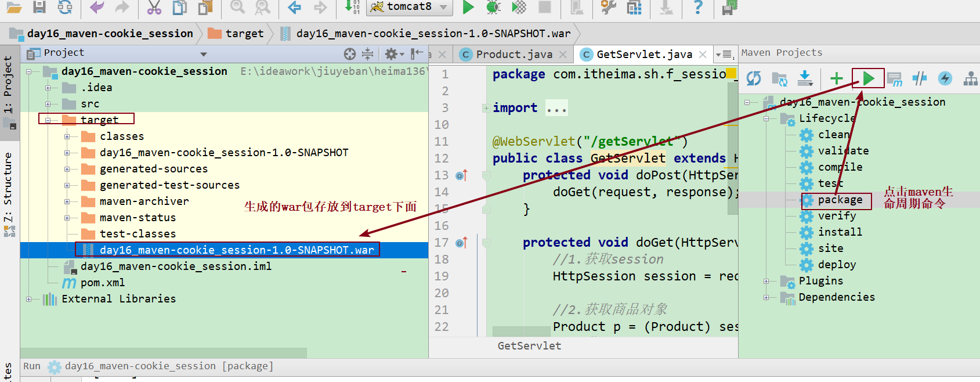Viewport: 980px width, 382px height.
Task: Expand External Libraries node
Action: [x=28, y=299]
